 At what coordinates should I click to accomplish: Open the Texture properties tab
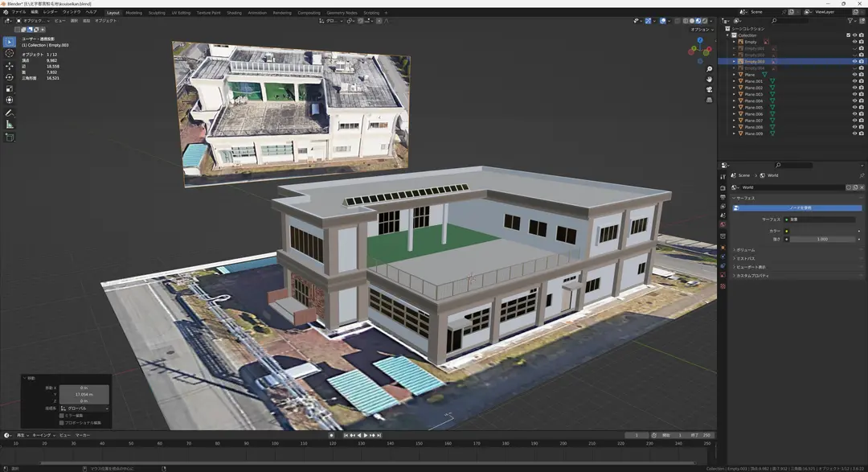point(723,286)
